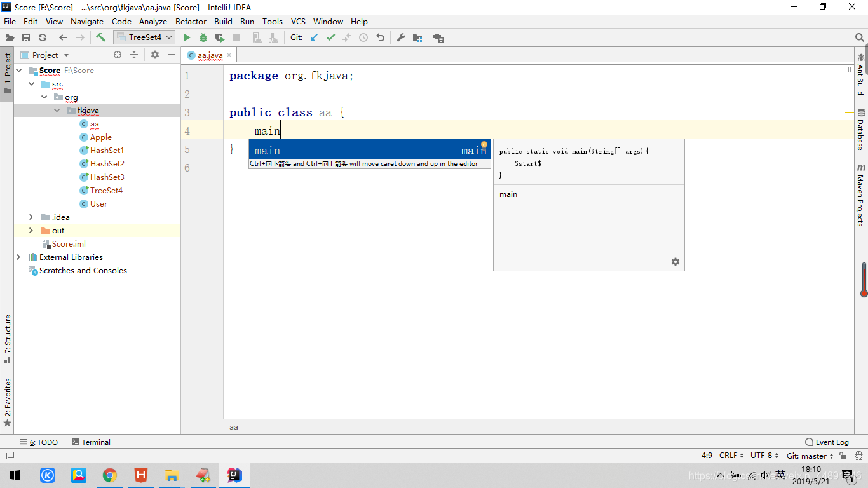This screenshot has height=488, width=868.
Task: Click the Stop square icon
Action: coord(236,37)
